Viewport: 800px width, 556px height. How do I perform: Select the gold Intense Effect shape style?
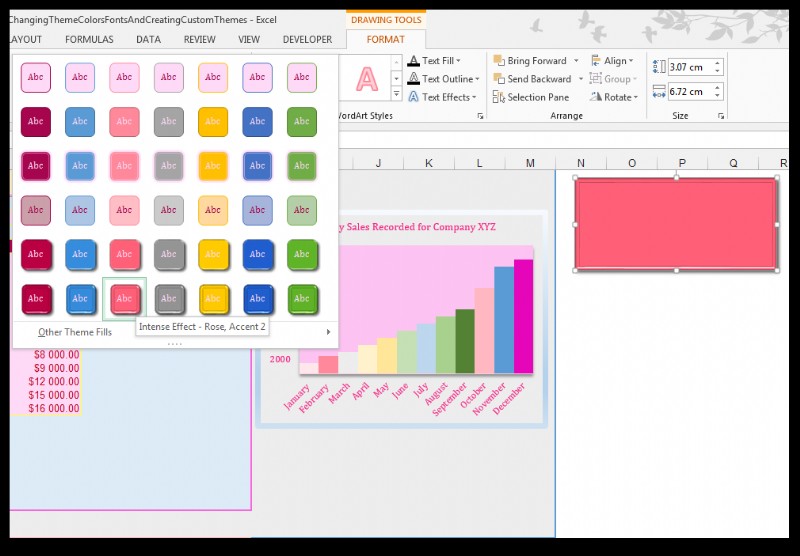point(213,298)
